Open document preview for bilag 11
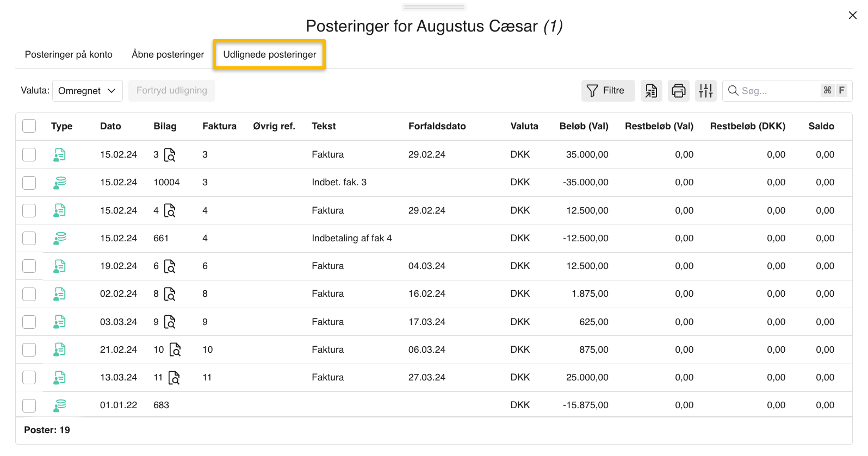This screenshot has width=868, height=456. tap(174, 378)
